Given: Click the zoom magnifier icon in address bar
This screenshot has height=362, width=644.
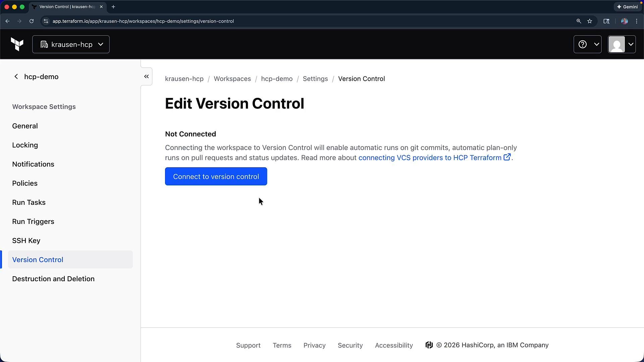Looking at the screenshot, I should click(579, 21).
